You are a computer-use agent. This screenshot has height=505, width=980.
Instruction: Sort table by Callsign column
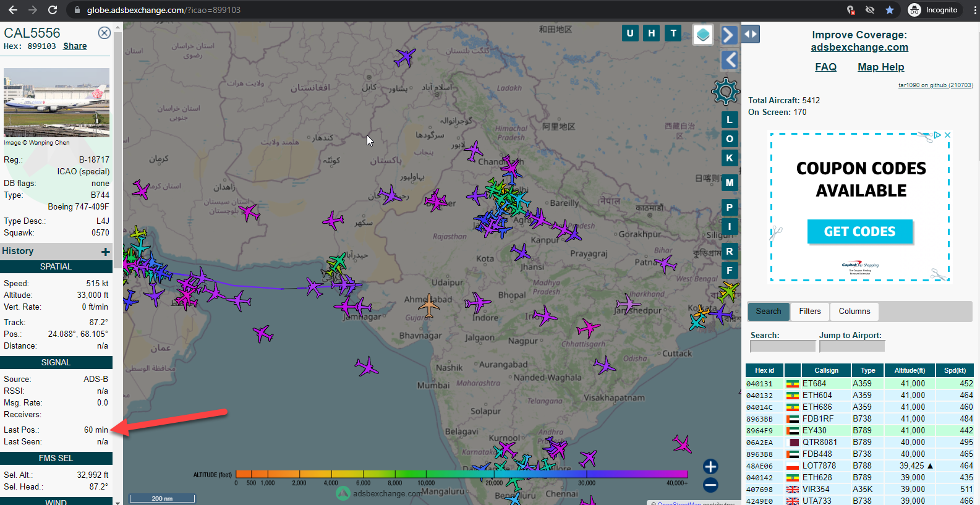tap(826, 370)
